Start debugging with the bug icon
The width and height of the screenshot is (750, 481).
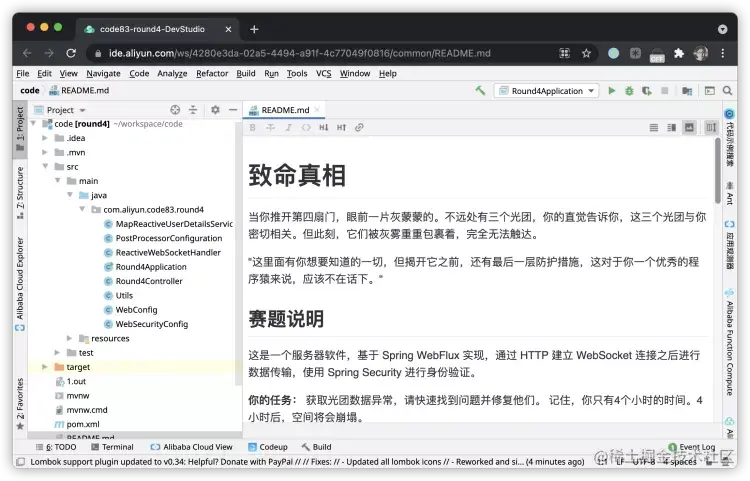coord(629,90)
